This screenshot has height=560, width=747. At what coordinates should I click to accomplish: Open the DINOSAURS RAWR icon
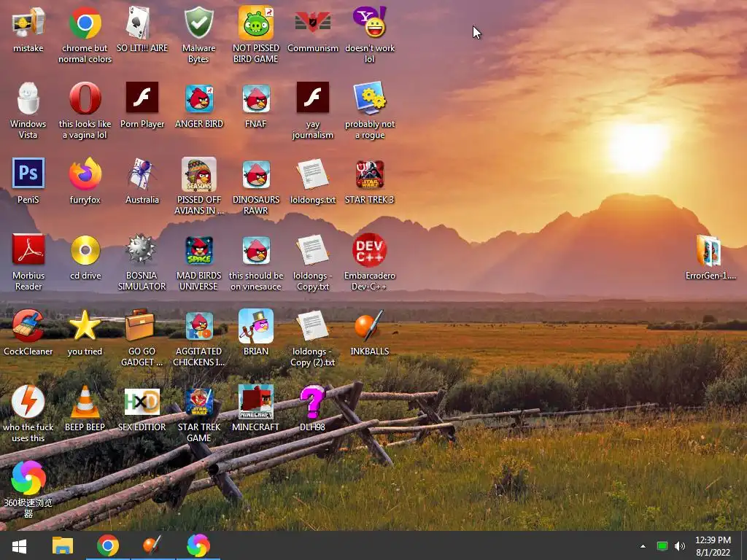[256, 174]
